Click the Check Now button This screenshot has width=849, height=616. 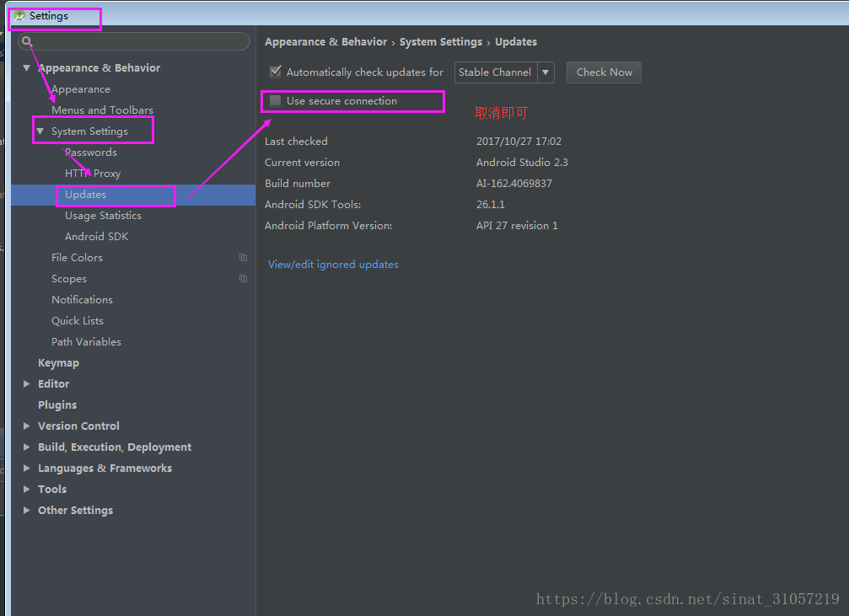[x=604, y=72]
